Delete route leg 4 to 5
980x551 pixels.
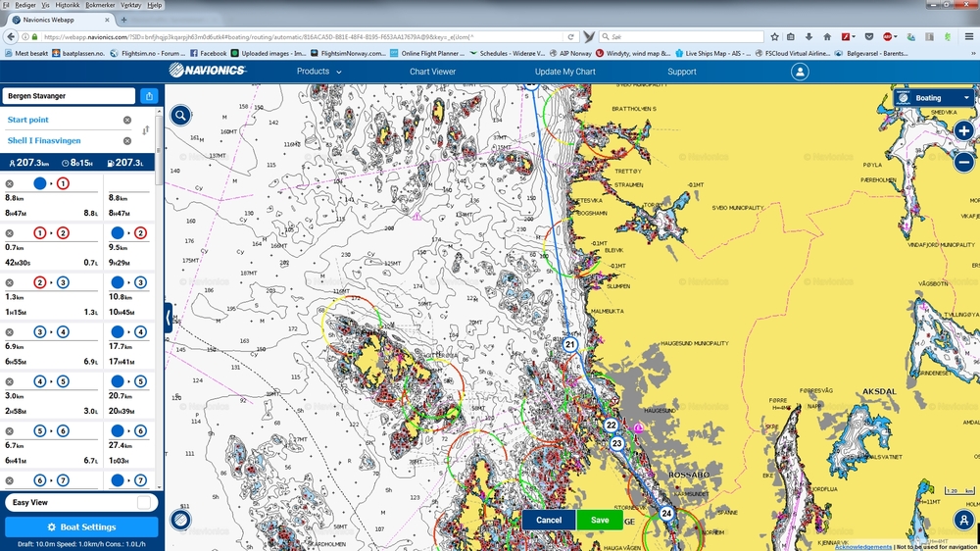click(10, 381)
